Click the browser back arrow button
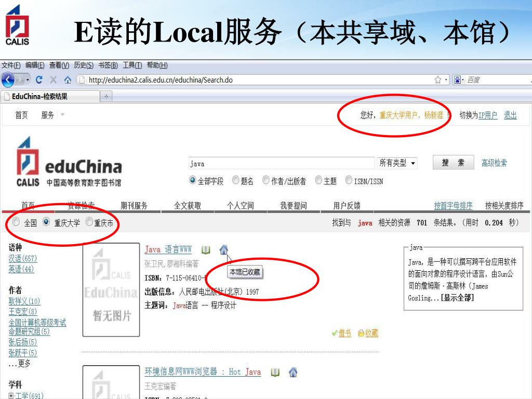This screenshot has width=532, height=399. [x=8, y=80]
